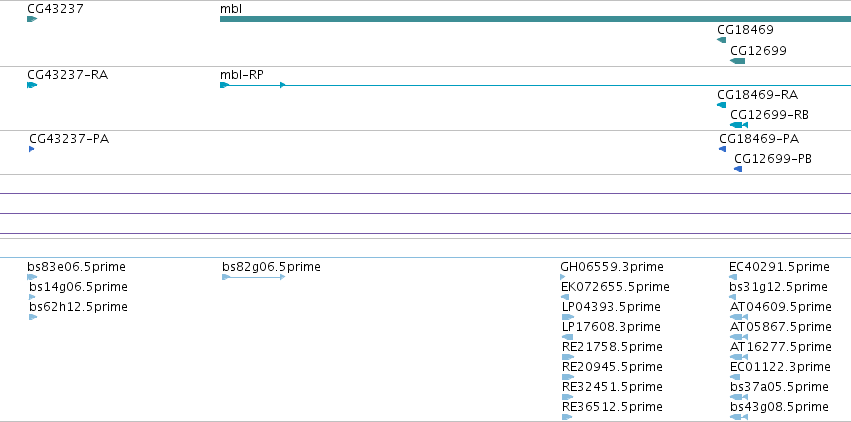Click the LP17608.3prime feature glyph
This screenshot has width=851, height=422.
pyautogui.click(x=567, y=337)
